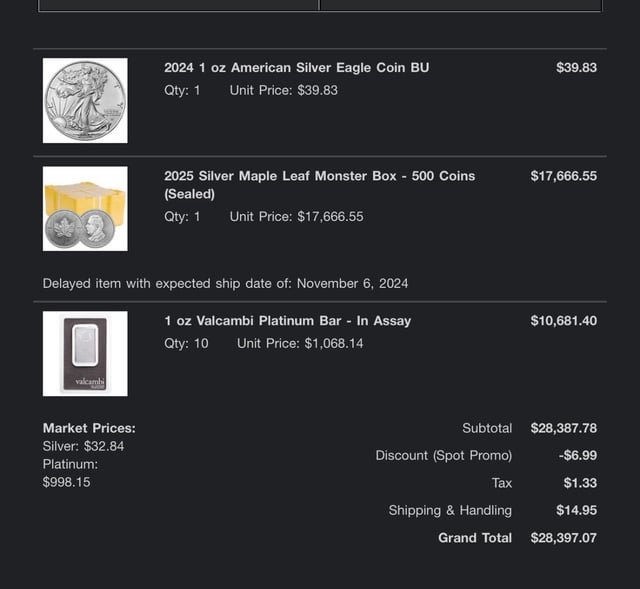Click the Market Prices heading

coord(89,428)
